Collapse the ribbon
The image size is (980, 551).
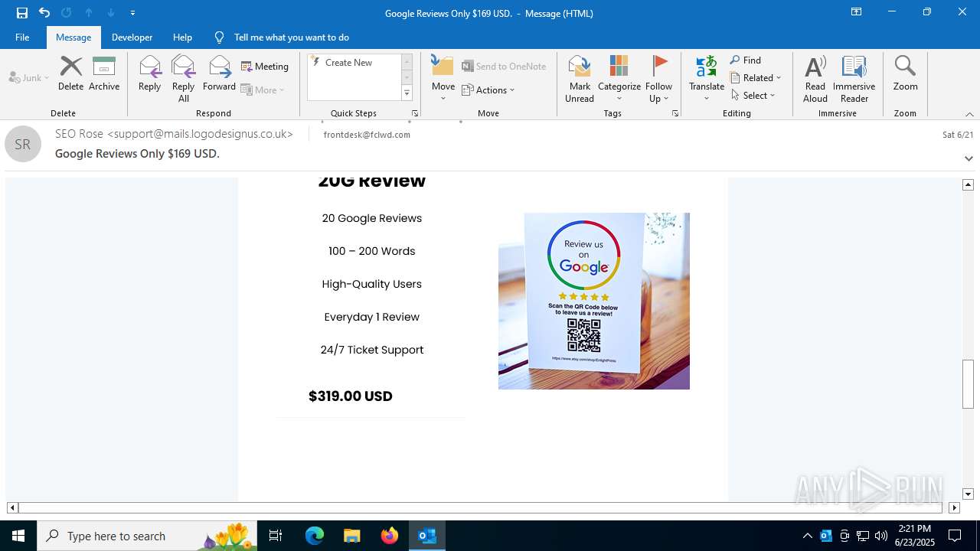point(969,114)
